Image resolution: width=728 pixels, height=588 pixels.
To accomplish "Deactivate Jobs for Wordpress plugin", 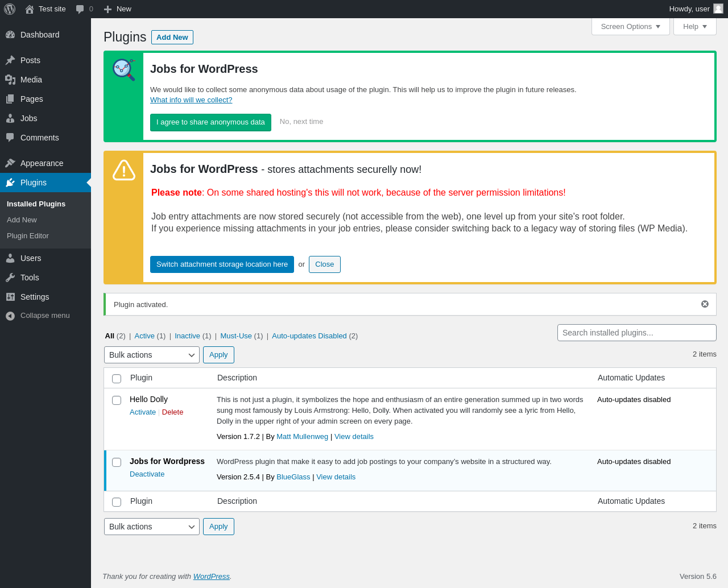I will point(147,474).
